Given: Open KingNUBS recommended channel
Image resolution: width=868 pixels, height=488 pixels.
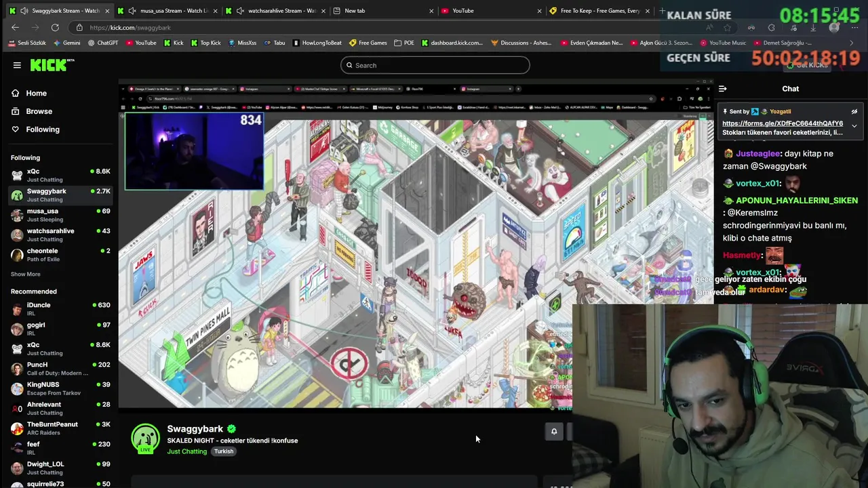Looking at the screenshot, I should [x=60, y=388].
